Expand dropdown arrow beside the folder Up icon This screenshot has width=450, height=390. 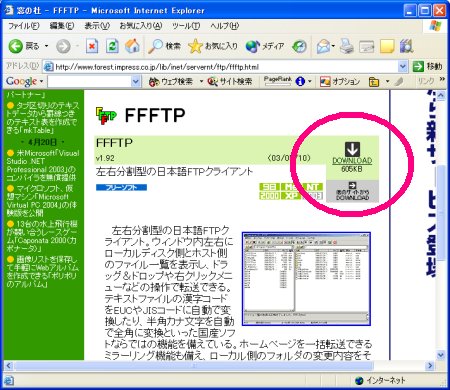click(387, 81)
